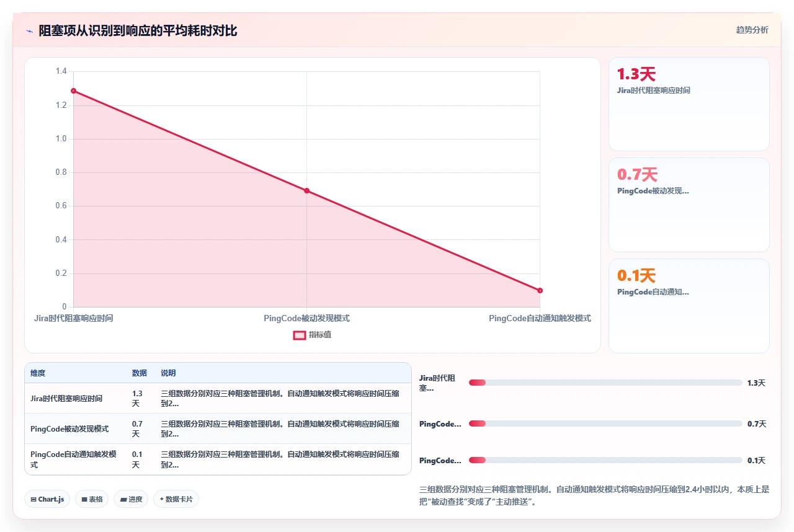Click the Jira时代阻塞响应时间 table row
The width and height of the screenshot is (794, 532).
(x=218, y=398)
